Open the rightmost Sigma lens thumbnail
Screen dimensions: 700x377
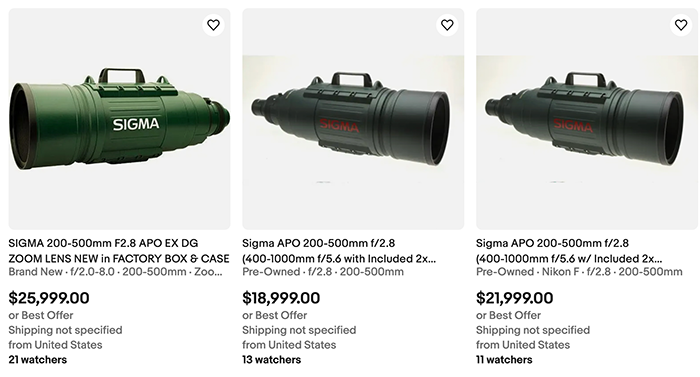tap(587, 119)
